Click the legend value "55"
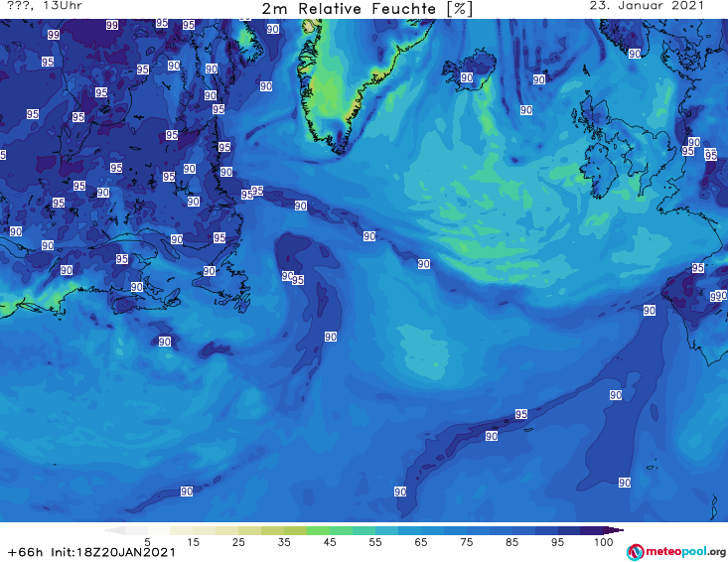 [374, 542]
